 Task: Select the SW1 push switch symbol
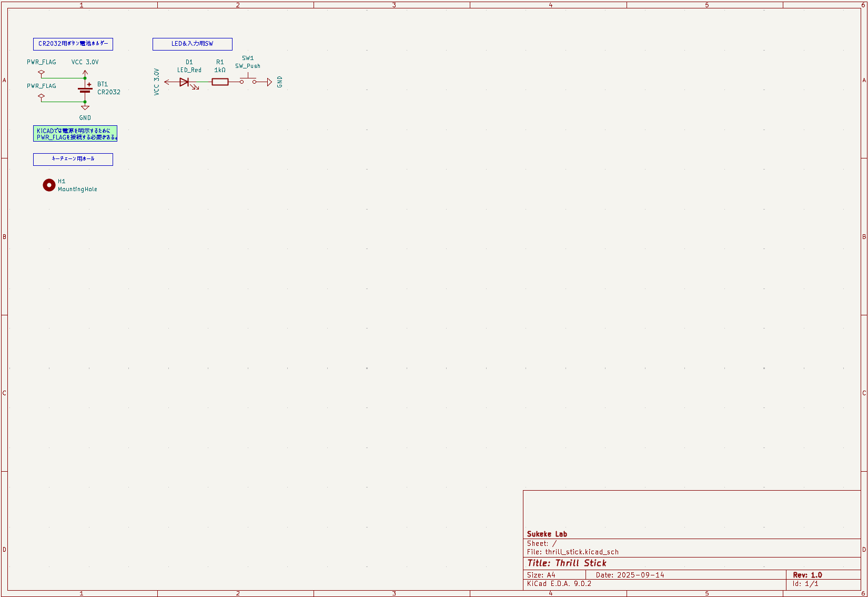pos(248,81)
